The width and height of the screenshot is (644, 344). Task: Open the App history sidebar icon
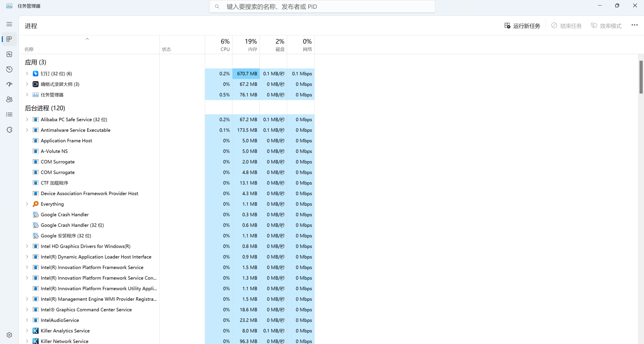click(x=9, y=69)
